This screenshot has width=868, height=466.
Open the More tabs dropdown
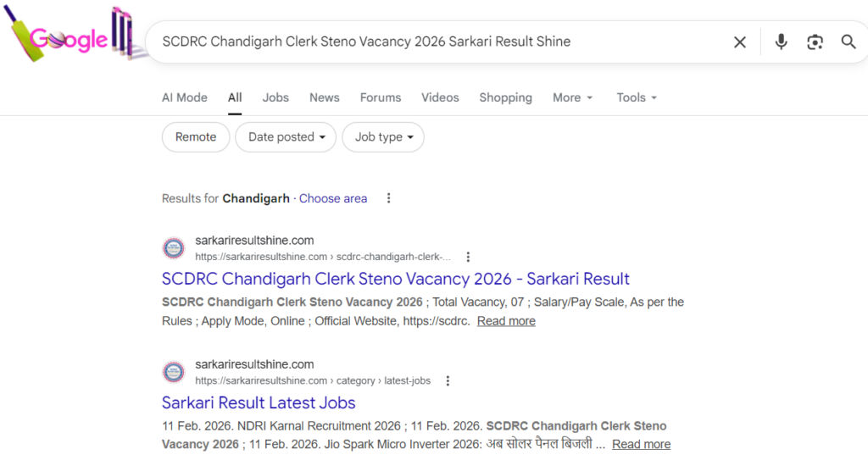pos(572,97)
